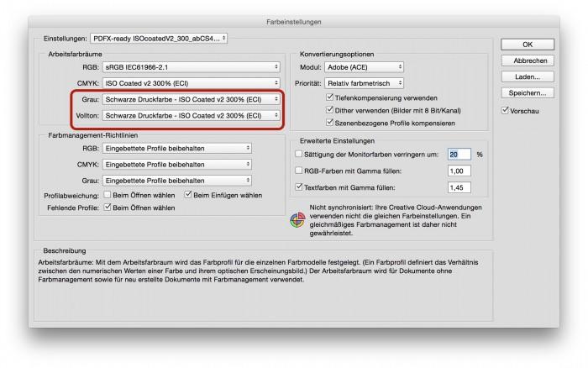Open the Vollton working space dropdown
The width and height of the screenshot is (588, 368).
pos(192,116)
